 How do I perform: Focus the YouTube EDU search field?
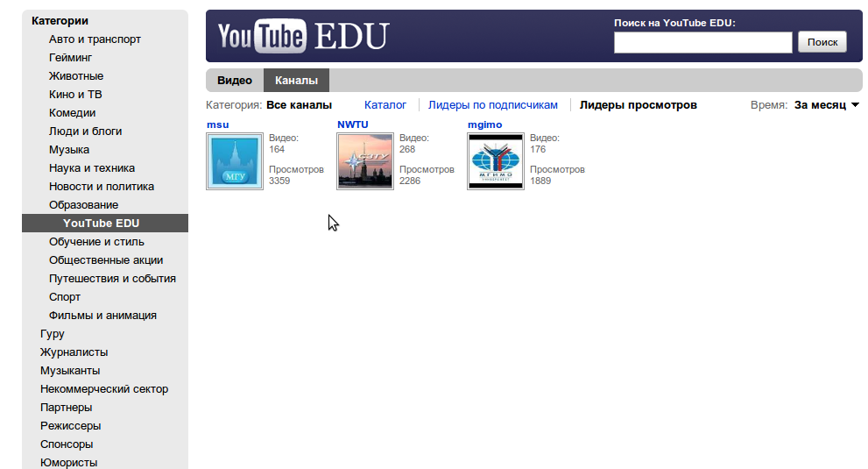click(703, 42)
